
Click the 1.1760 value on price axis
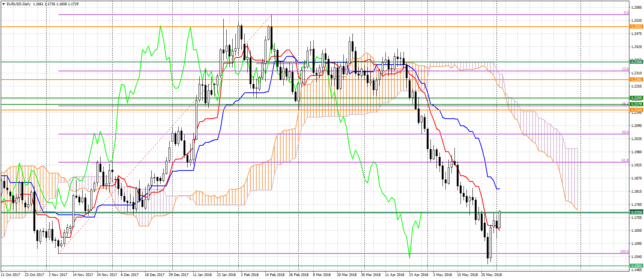tap(636, 205)
